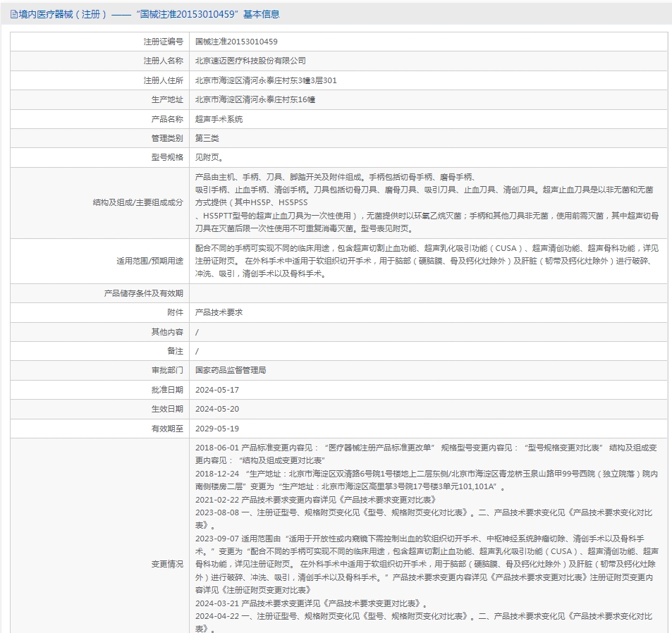Open the 产品技术要求 attachment value
Viewport: 672px width, 633px height.
(x=219, y=313)
